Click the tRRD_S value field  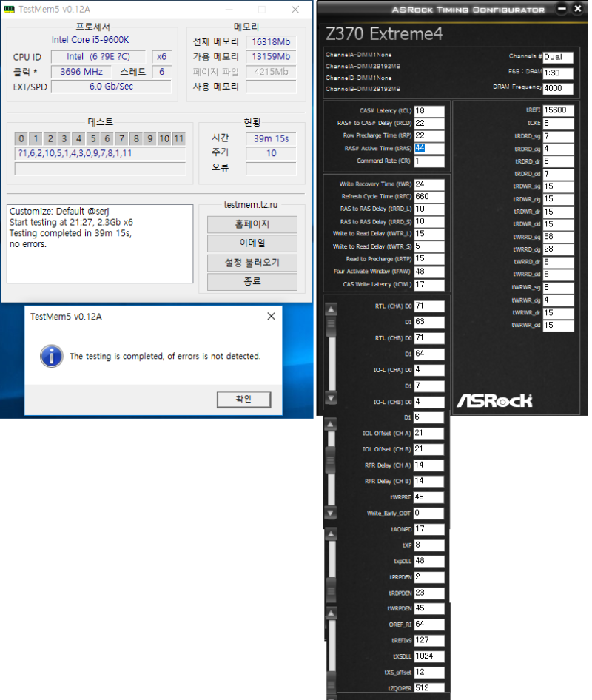click(429, 222)
